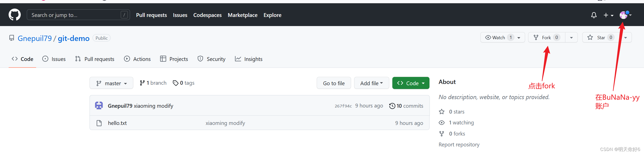Open the Add file dropdown
The width and height of the screenshot is (644, 154).
371,83
